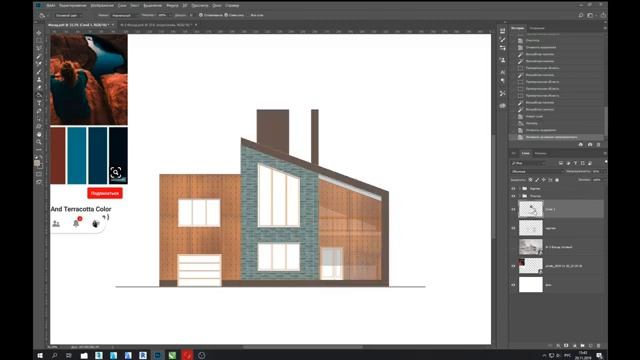640x360 pixels.
Task: Open the topmost collapsed panel icon in dock
Action: point(502,31)
